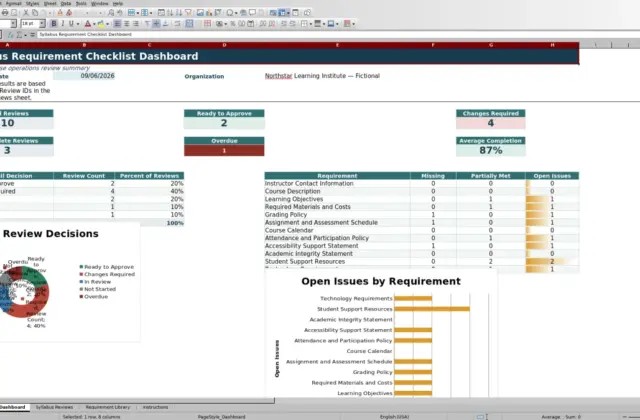Screen dimensions: 640x420
Task: Toggle Center Horizontally alignment
Action: [127, 24]
